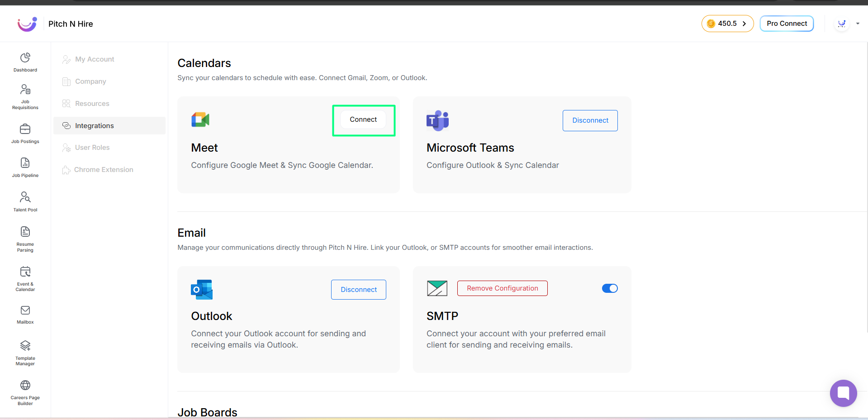Select Company settings menu item
The width and height of the screenshot is (868, 420).
(x=109, y=81)
